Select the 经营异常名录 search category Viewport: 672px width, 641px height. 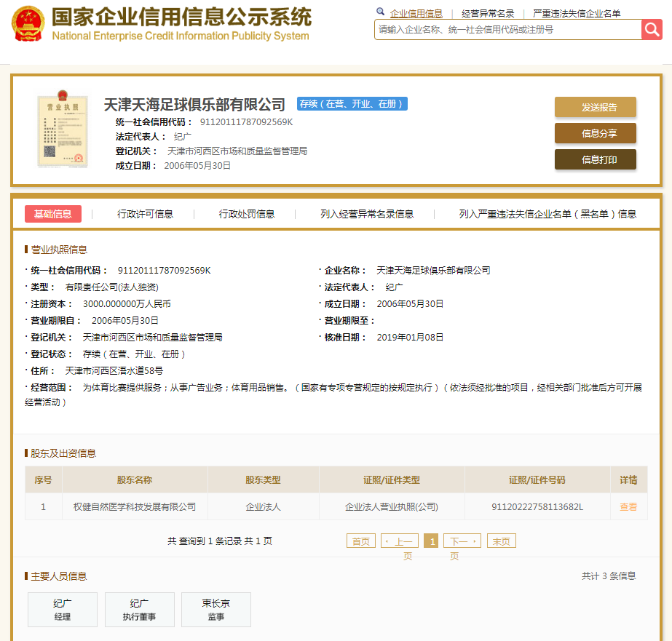(488, 14)
